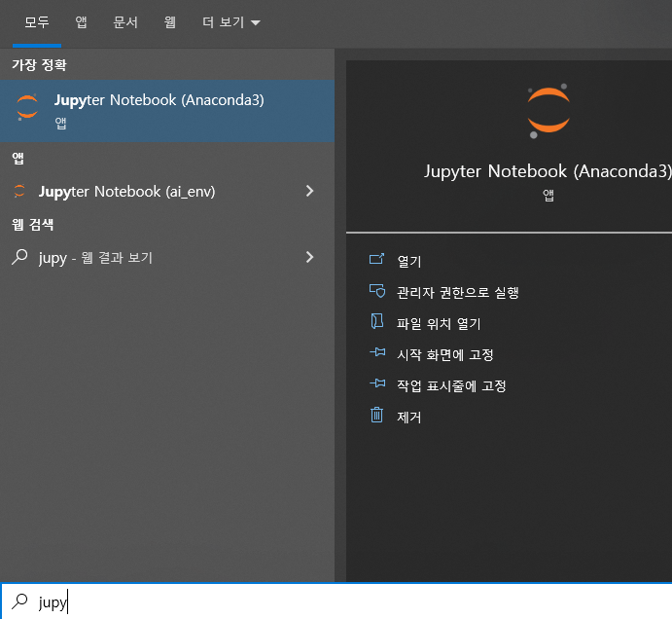Switch to the 모두 tab
The height and width of the screenshot is (619, 672).
point(37,22)
